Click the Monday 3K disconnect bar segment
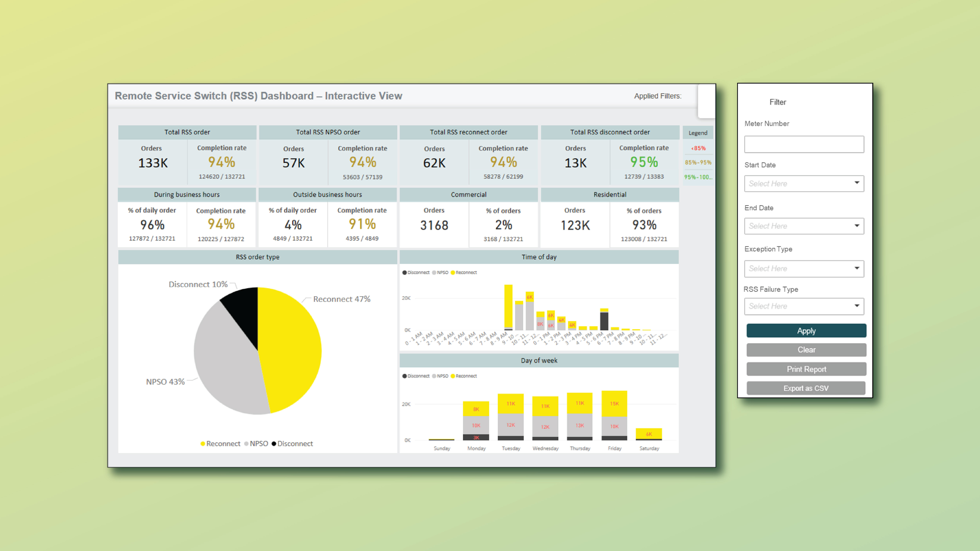 pyautogui.click(x=476, y=438)
